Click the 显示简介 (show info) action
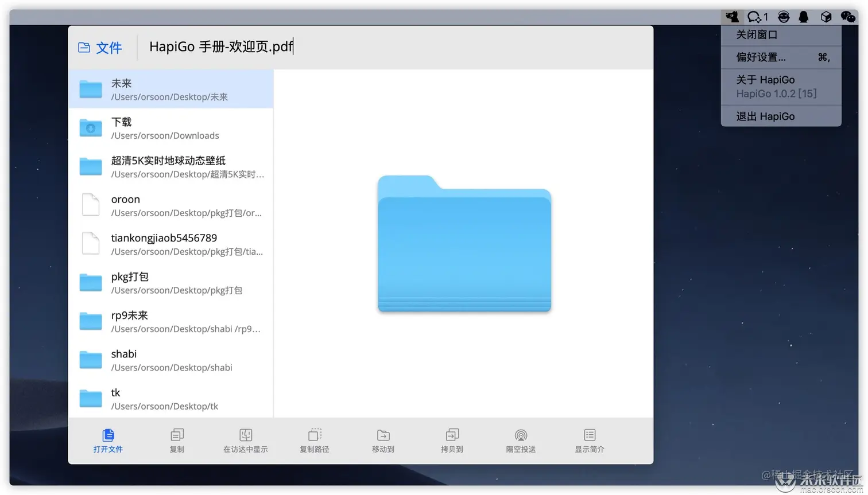 click(590, 441)
